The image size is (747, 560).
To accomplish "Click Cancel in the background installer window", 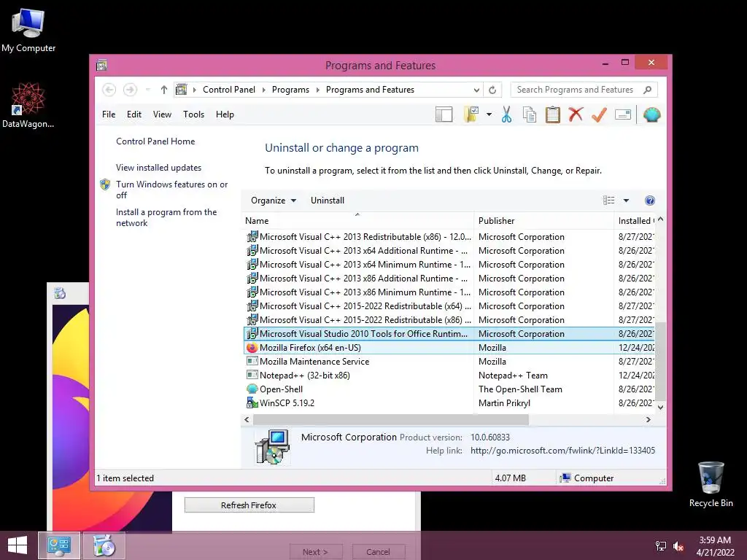I will point(379,551).
